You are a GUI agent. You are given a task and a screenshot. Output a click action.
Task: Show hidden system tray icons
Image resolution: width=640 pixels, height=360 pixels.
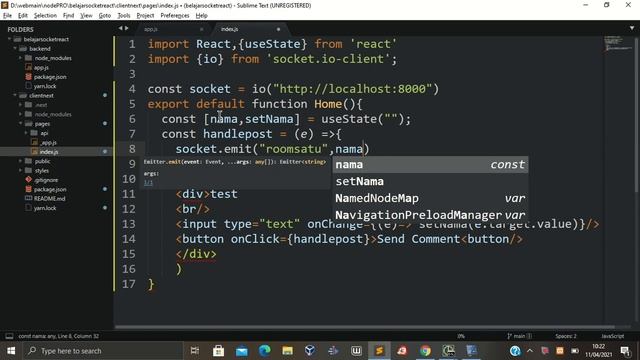point(530,351)
